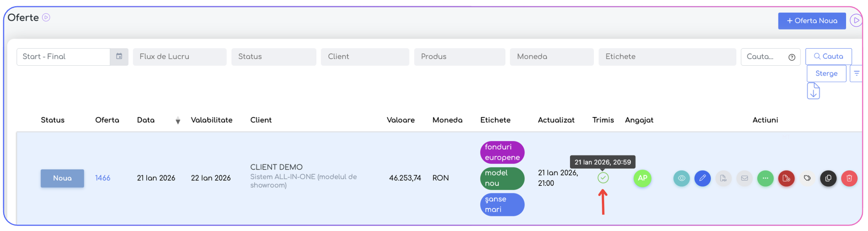Click the red add-document icon

pyautogui.click(x=786, y=178)
